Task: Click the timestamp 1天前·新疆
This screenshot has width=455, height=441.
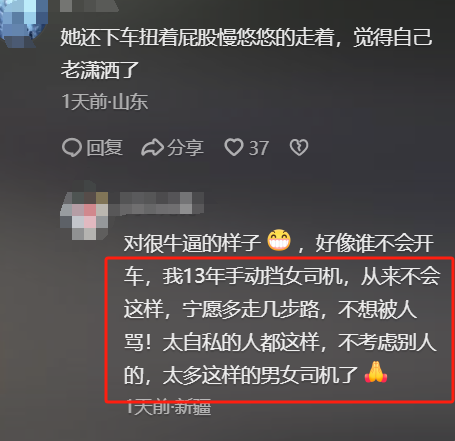Action: (168, 407)
